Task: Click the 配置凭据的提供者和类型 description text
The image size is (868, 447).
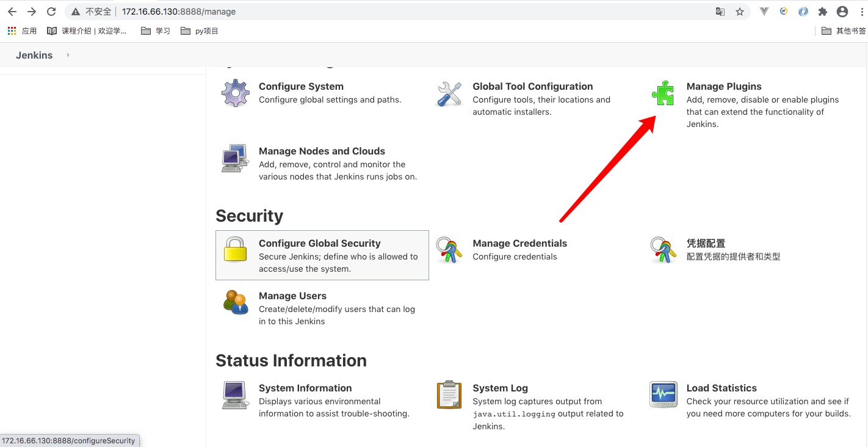Action: [x=733, y=256]
